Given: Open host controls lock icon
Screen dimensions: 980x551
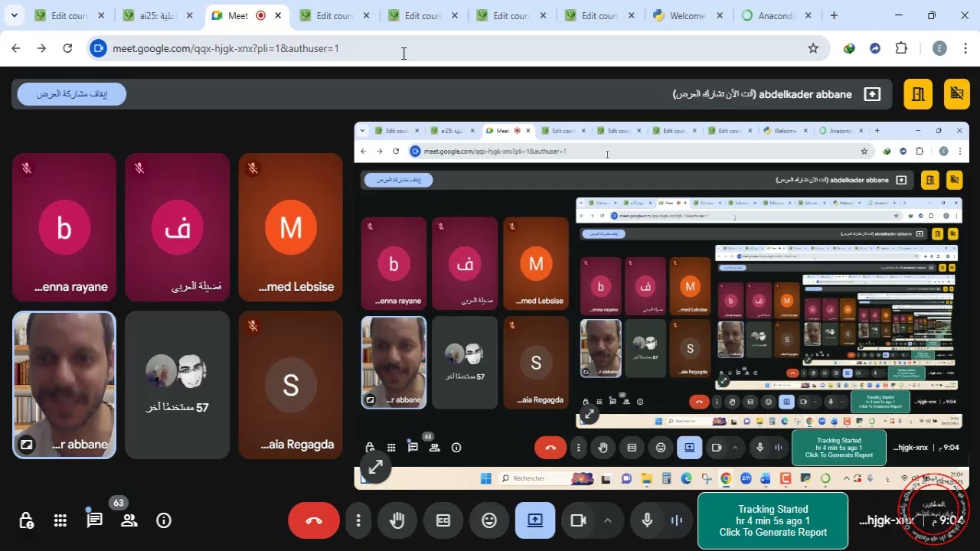Looking at the screenshot, I should [x=26, y=520].
